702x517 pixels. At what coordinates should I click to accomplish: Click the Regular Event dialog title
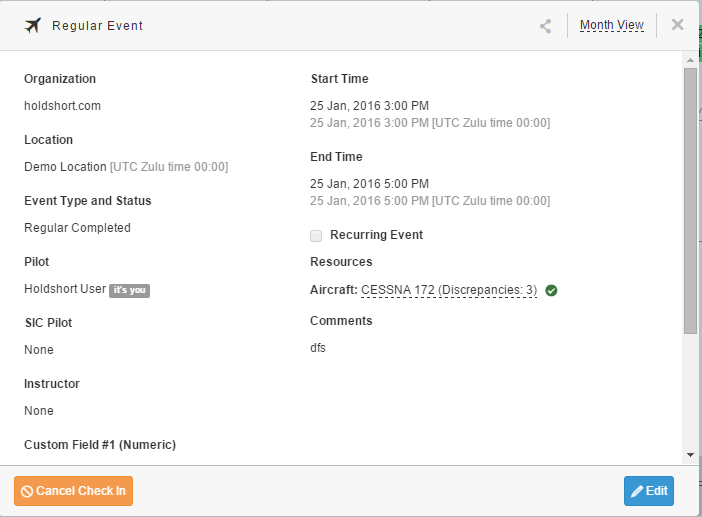click(x=97, y=26)
